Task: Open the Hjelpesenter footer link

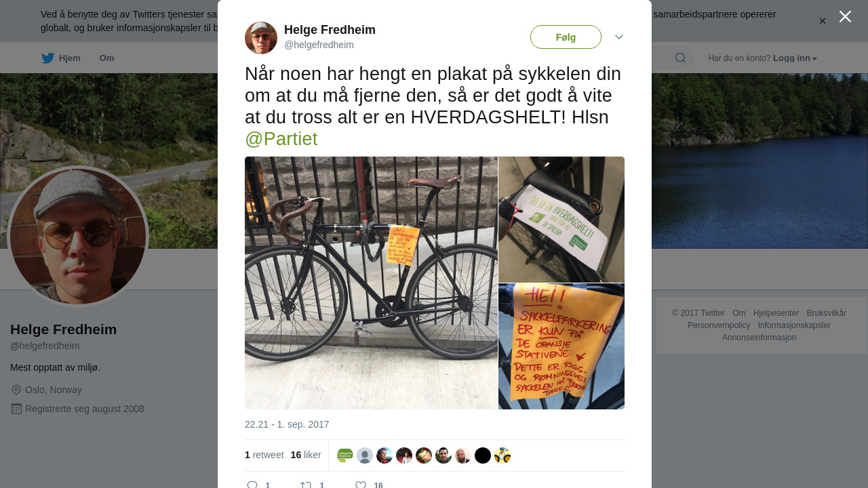Action: [x=776, y=313]
